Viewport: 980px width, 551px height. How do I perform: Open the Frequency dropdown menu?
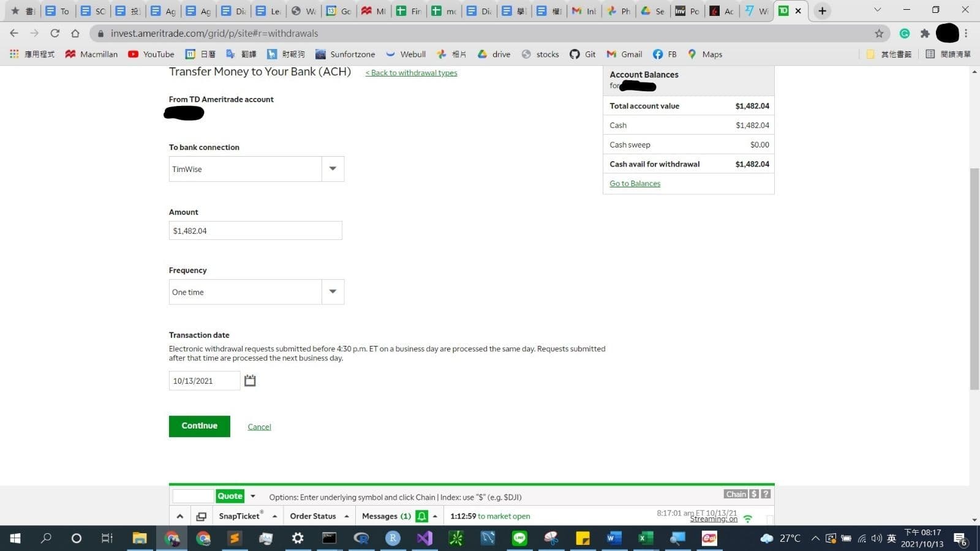click(x=333, y=292)
